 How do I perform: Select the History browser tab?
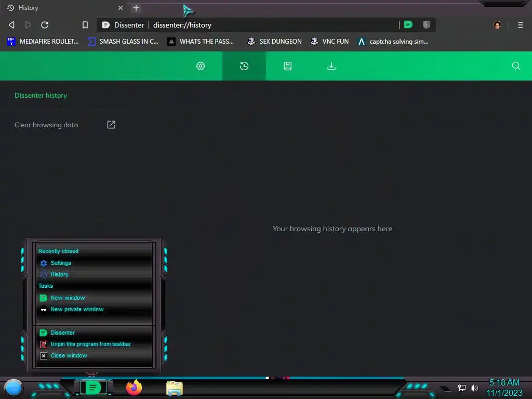(x=65, y=8)
